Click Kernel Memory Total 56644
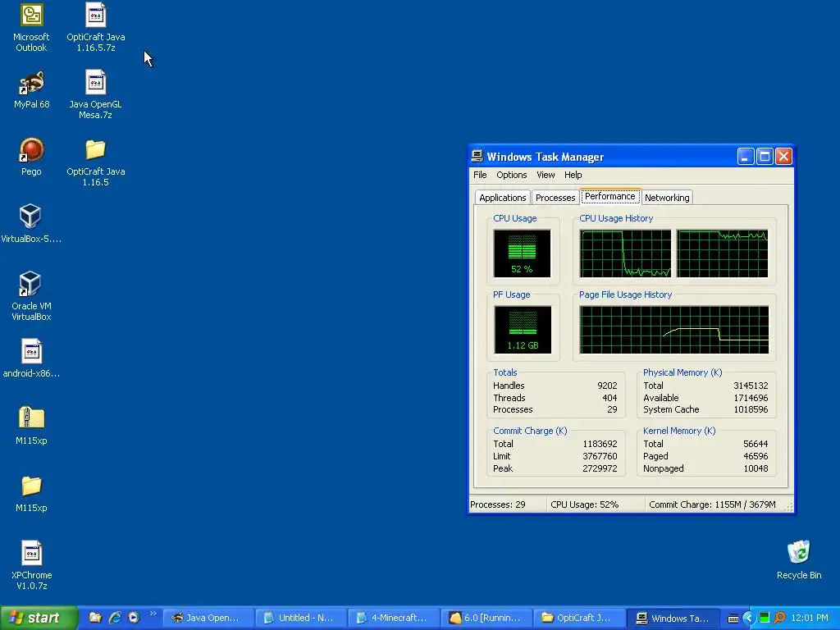The width and height of the screenshot is (840, 630). pyautogui.click(x=756, y=444)
